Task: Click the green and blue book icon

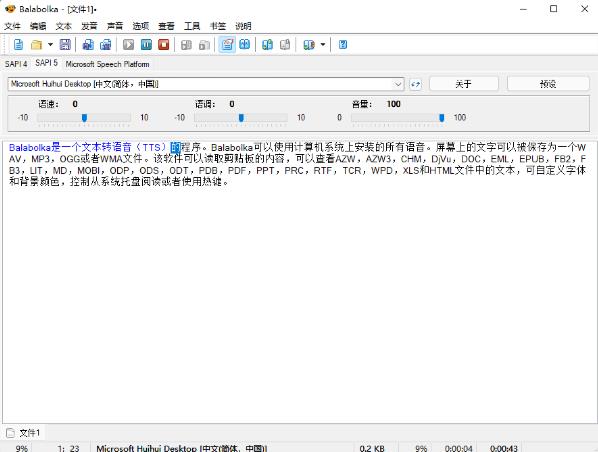Action: pos(267,45)
